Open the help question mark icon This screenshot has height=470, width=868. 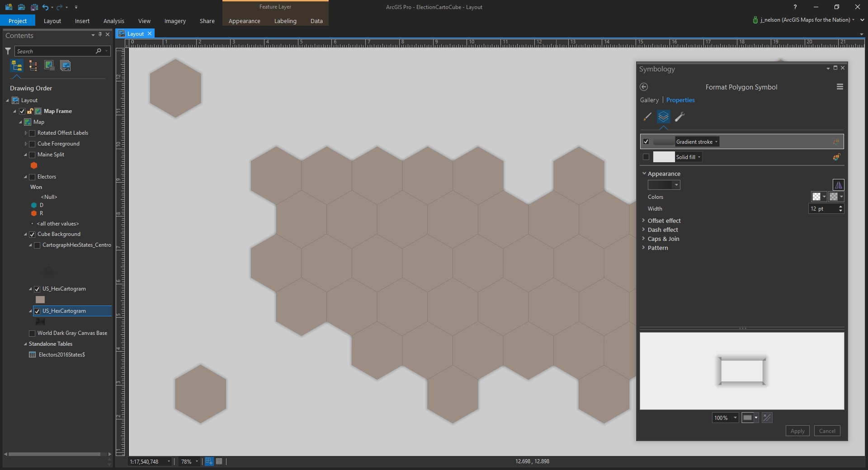click(x=795, y=7)
